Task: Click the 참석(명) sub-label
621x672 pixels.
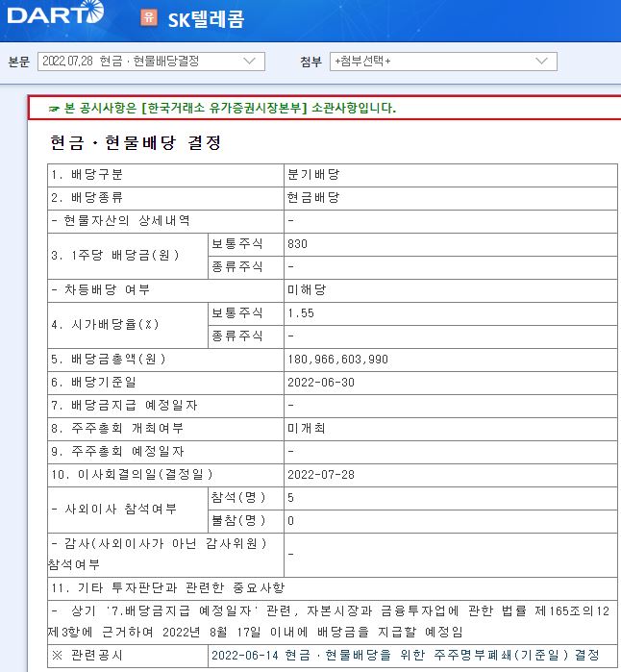Action: pos(238,498)
